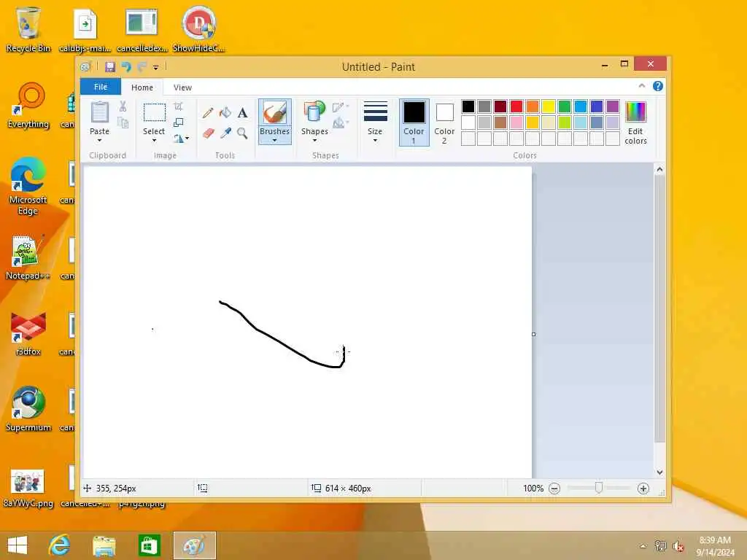Click the Resize icon in Image group
747x560 pixels.
tap(178, 122)
